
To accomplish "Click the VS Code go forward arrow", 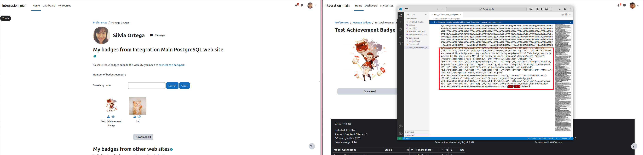I will (x=442, y=9).
